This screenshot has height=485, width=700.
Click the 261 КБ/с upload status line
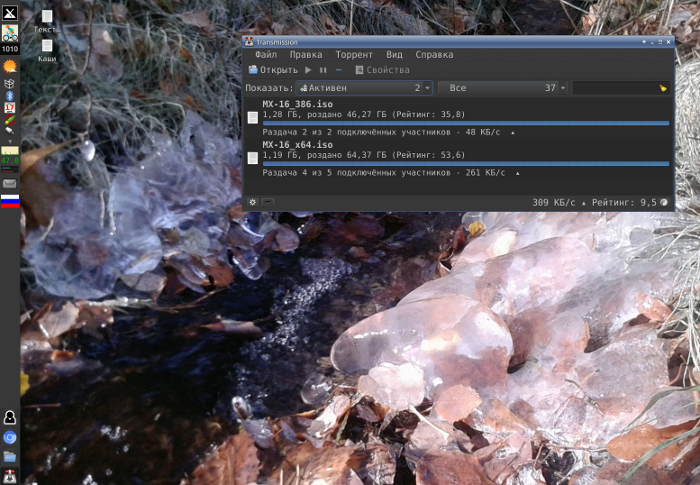[391, 173]
